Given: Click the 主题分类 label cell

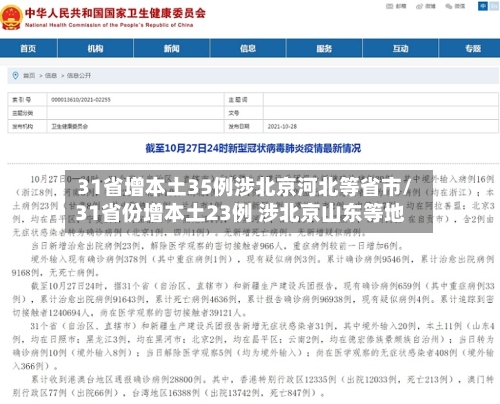Looking at the screenshot, I should [27, 113].
